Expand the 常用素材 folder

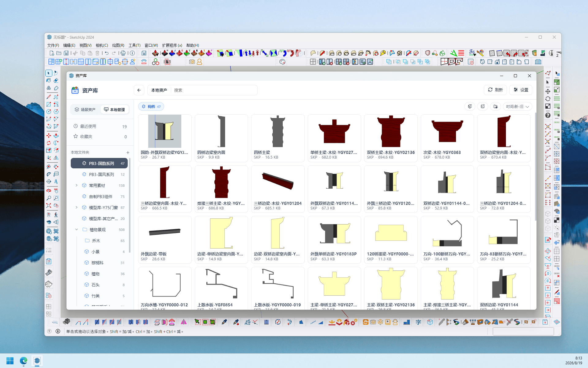[x=77, y=186]
